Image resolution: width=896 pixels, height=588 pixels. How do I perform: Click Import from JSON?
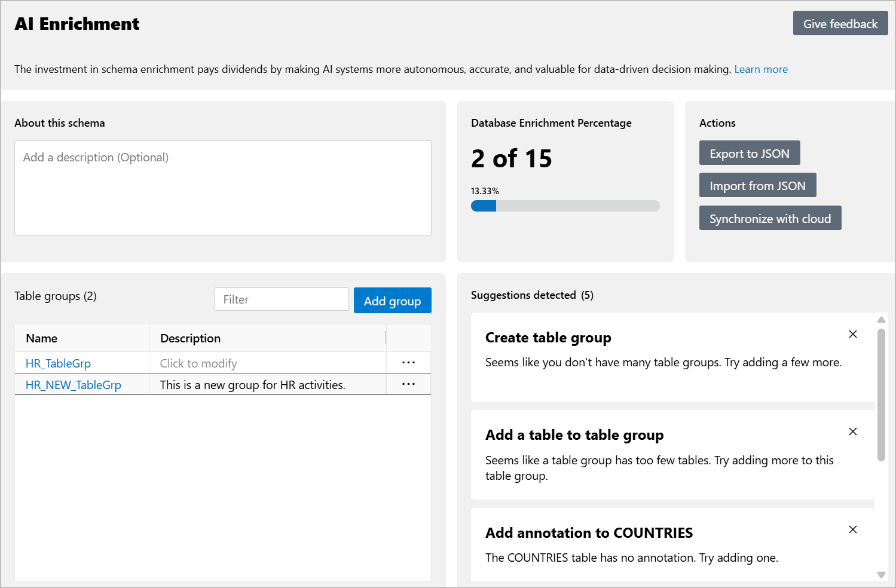(757, 185)
